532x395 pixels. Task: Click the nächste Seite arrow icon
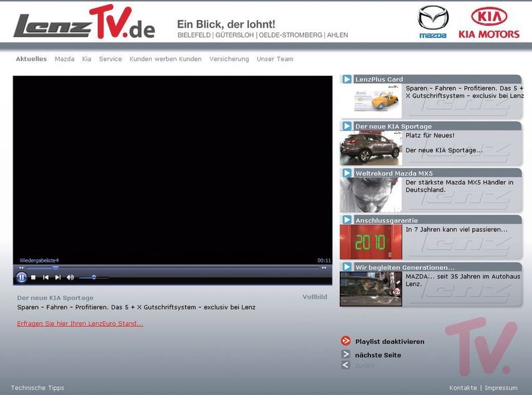(x=346, y=354)
